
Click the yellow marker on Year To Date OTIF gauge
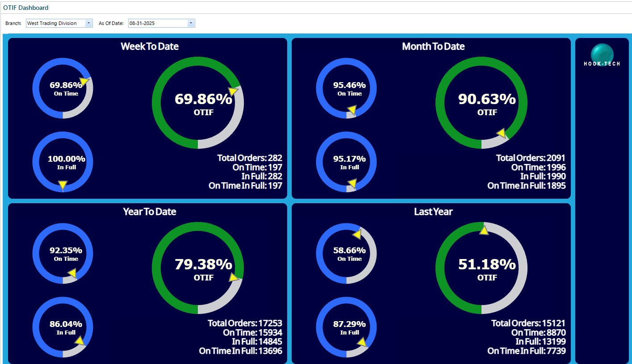234,278
